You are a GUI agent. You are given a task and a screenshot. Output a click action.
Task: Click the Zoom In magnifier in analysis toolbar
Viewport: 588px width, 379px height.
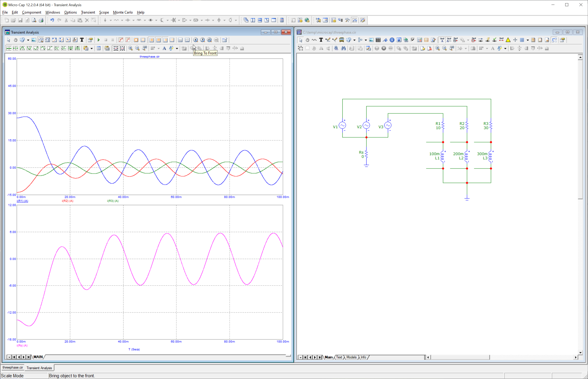130,48
